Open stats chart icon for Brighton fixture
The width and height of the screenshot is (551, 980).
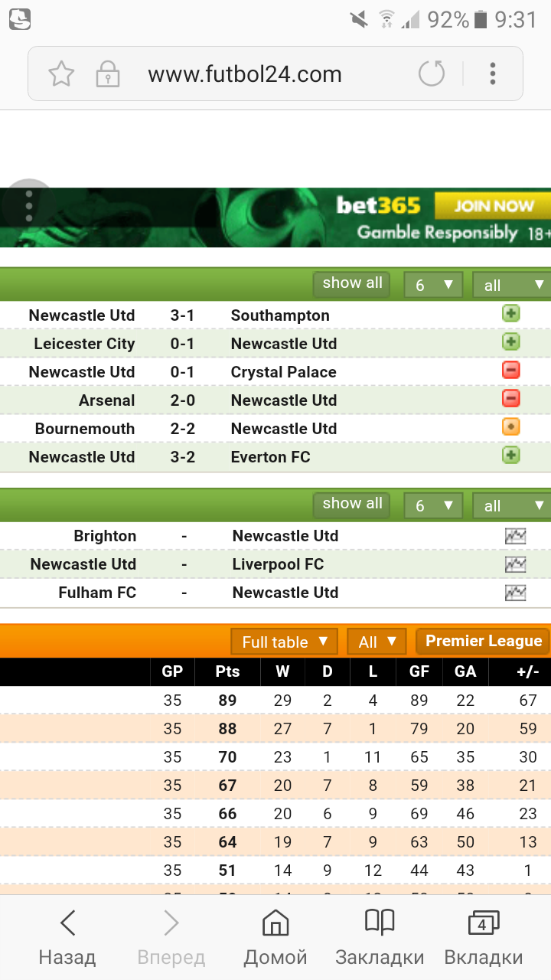click(515, 536)
